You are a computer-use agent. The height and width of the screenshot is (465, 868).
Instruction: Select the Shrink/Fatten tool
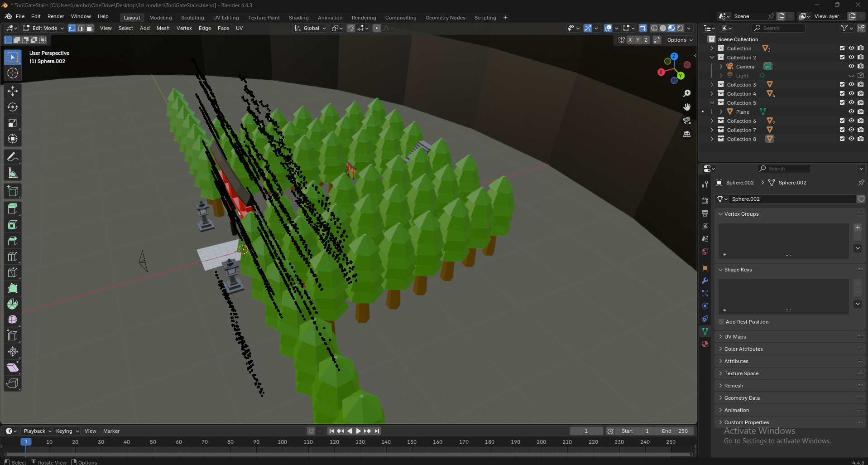tap(13, 352)
